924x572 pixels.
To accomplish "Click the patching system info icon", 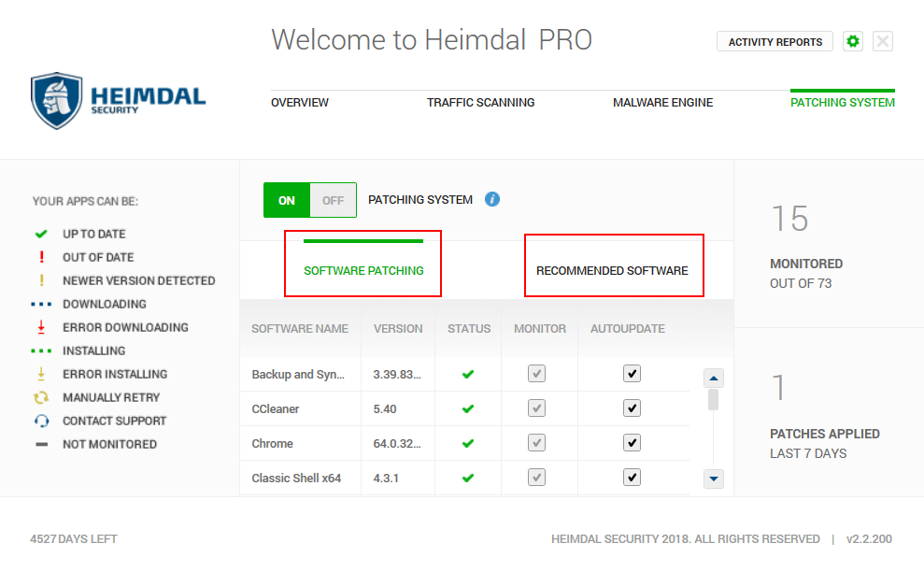I will point(492,199).
